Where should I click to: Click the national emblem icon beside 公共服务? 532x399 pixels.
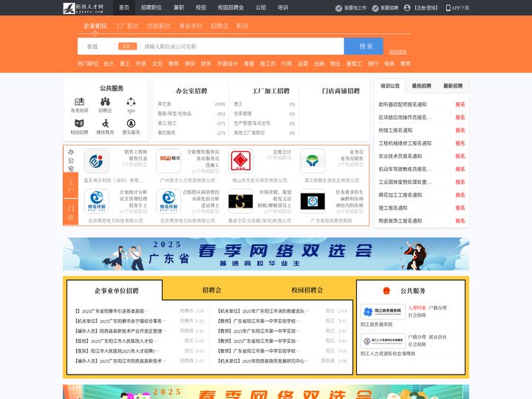[386, 291]
